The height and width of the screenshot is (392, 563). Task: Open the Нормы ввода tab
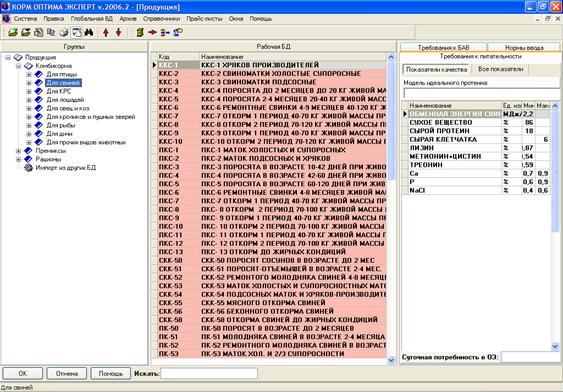coord(524,47)
